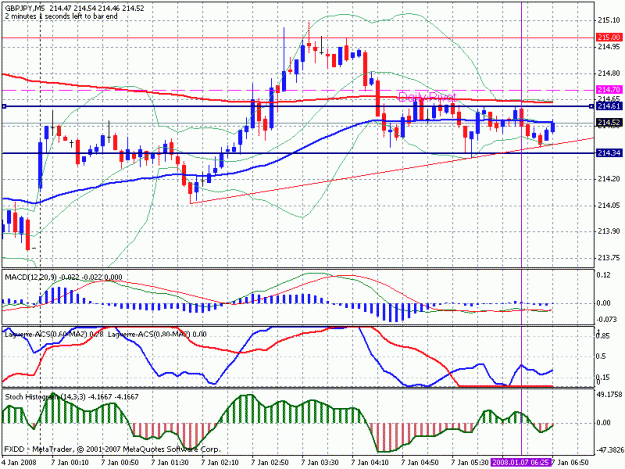This screenshot has height=469, width=625.
Task: Click the 214.80 price scale value
Action: 609,73
